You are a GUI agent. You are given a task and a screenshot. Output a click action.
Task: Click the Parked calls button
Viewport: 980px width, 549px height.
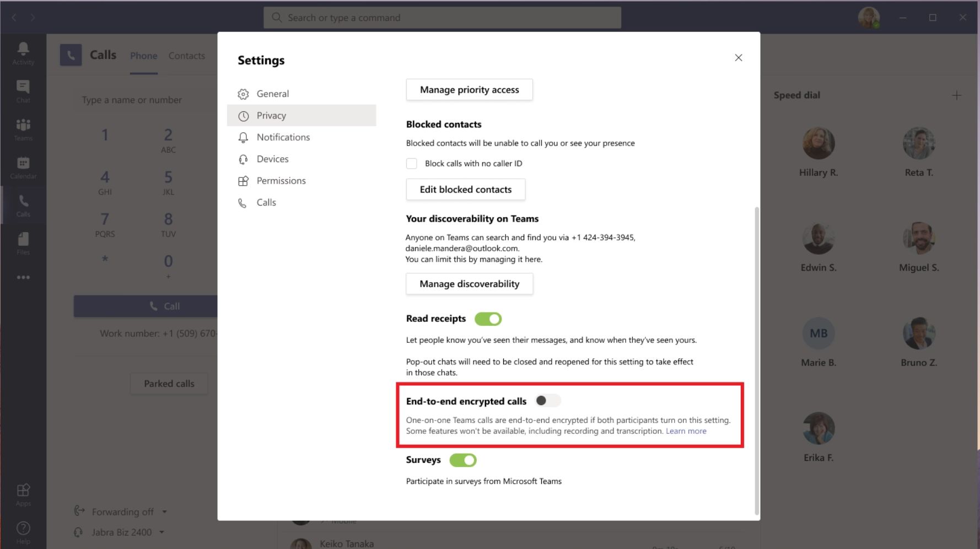pos(169,384)
